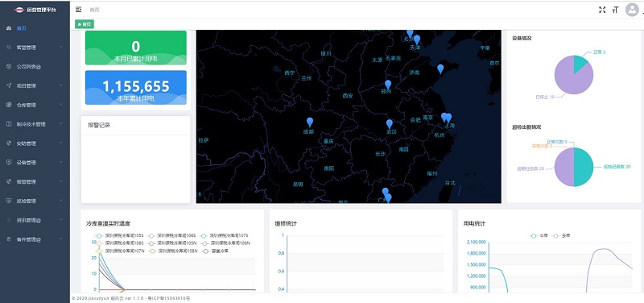Expand 备件管理@ chevron in sidebar
Viewport: 644px width, 303px height.
[x=61, y=239]
